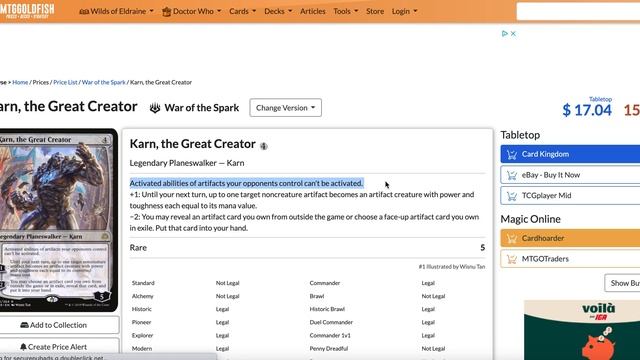Click the Karn card image thumbnail
Image resolution: width=640 pixels, height=360 pixels.
[x=58, y=220]
